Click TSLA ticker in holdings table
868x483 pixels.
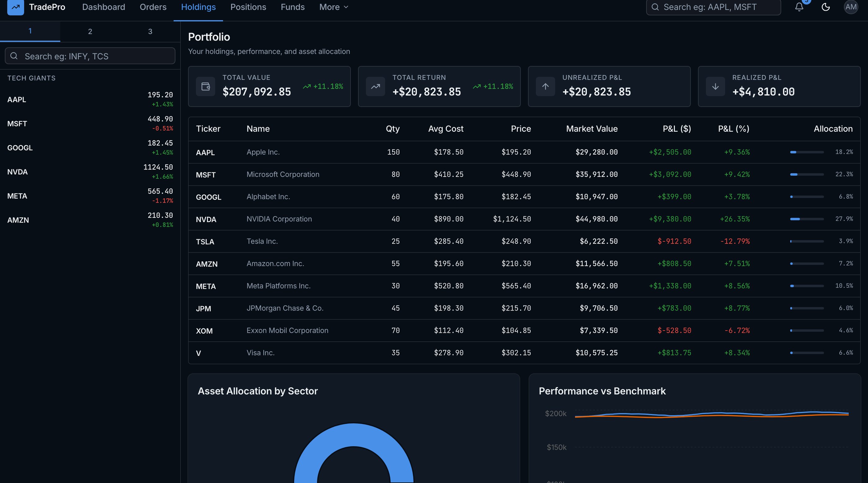pyautogui.click(x=205, y=242)
